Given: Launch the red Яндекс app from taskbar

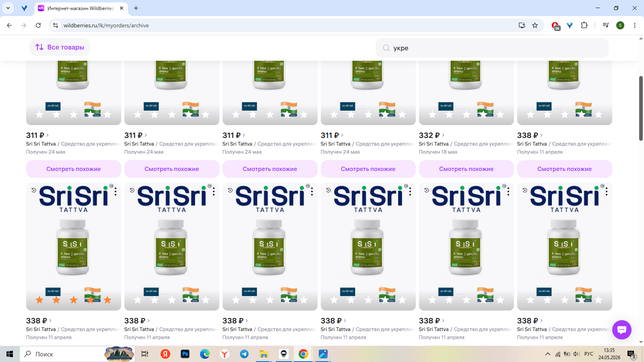Looking at the screenshot, I should click(165, 354).
